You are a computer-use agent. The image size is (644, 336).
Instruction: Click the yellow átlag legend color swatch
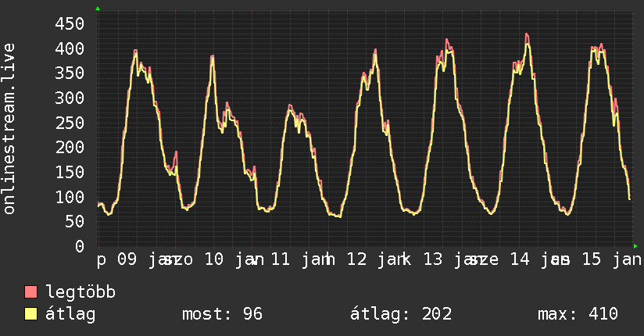(x=30, y=314)
